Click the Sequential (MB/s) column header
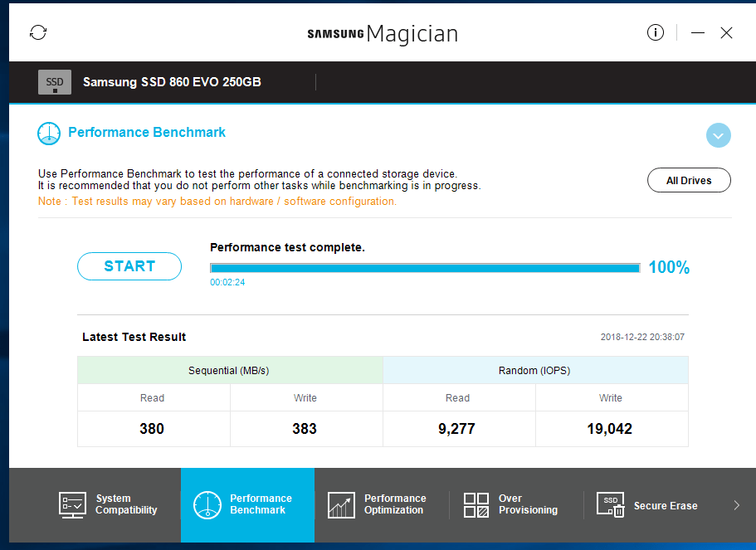756x550 pixels. pos(230,370)
